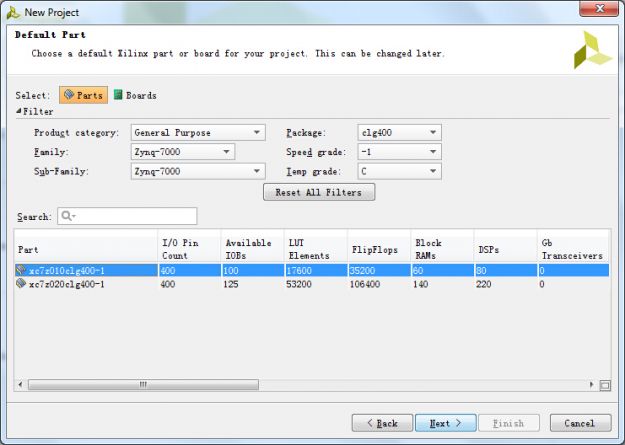The width and height of the screenshot is (625, 445).
Task: Click the search magnifier icon
Action: click(67, 216)
